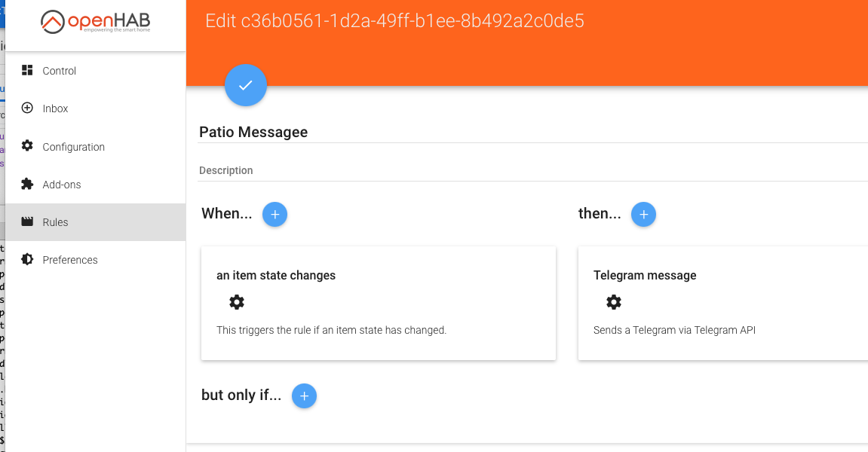
Task: Click the Inbox plus-circle icon
Action: [28, 108]
